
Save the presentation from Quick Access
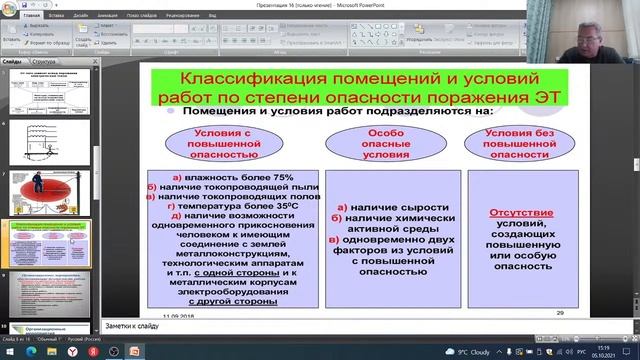click(x=24, y=5)
